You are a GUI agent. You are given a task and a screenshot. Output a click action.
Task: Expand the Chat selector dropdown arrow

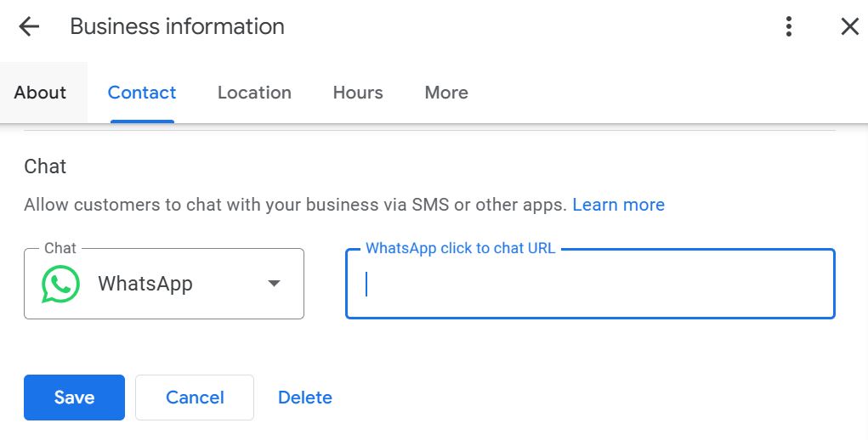coord(274,284)
